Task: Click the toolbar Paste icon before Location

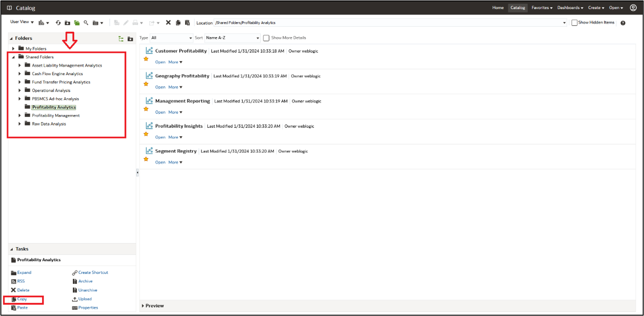Action: pos(187,23)
